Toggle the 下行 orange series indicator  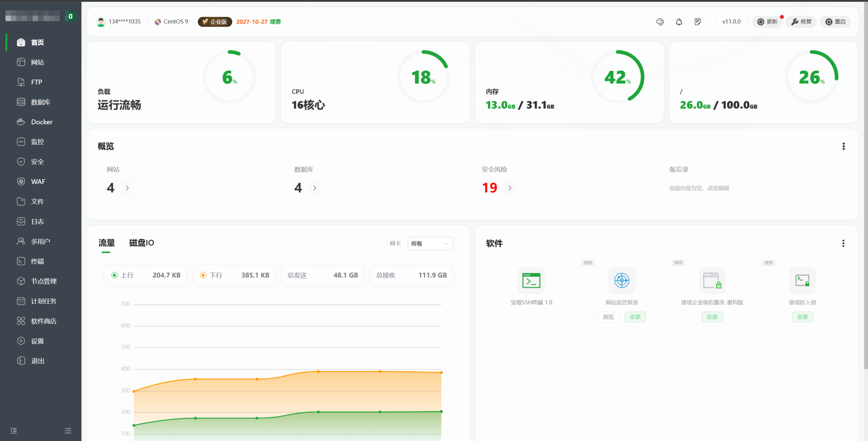203,275
